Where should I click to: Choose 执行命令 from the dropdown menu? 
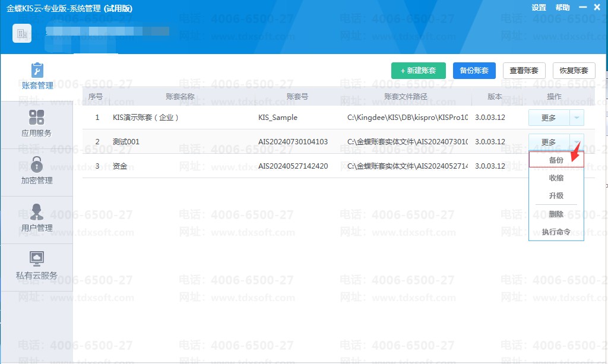556,232
